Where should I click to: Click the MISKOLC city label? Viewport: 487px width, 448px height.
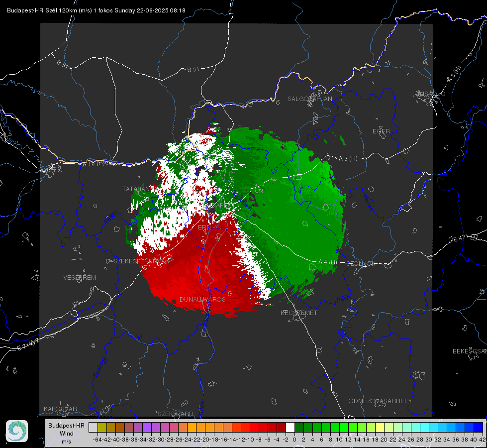(x=431, y=94)
